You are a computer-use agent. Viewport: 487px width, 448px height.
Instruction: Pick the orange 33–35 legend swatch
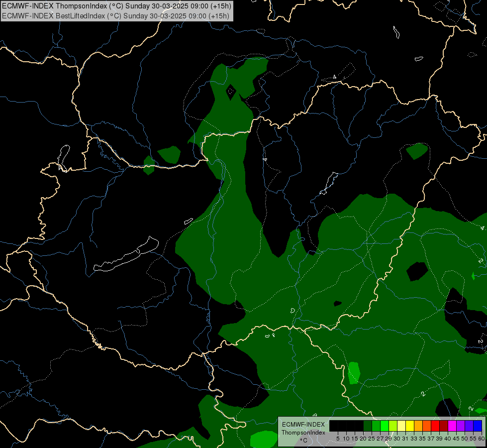coord(418,426)
